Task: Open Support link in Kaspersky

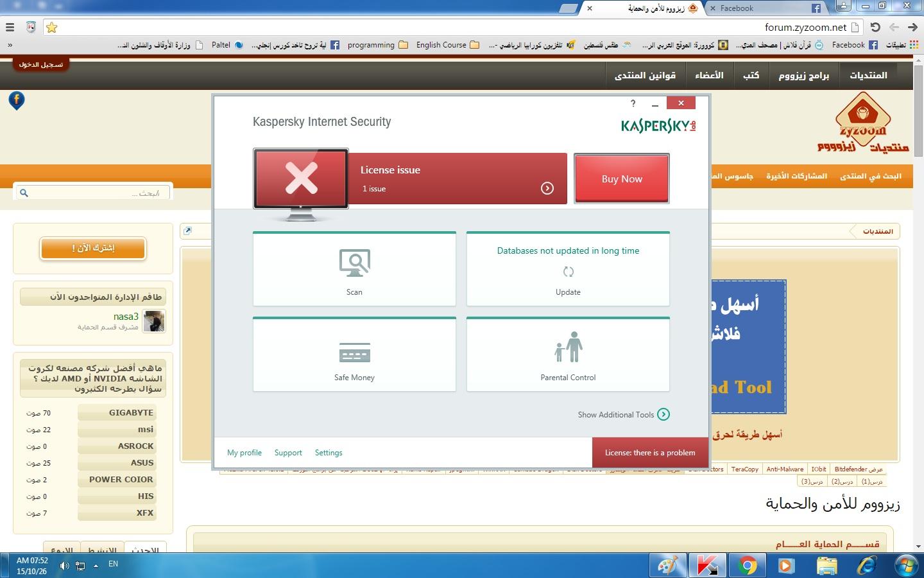Action: tap(288, 453)
